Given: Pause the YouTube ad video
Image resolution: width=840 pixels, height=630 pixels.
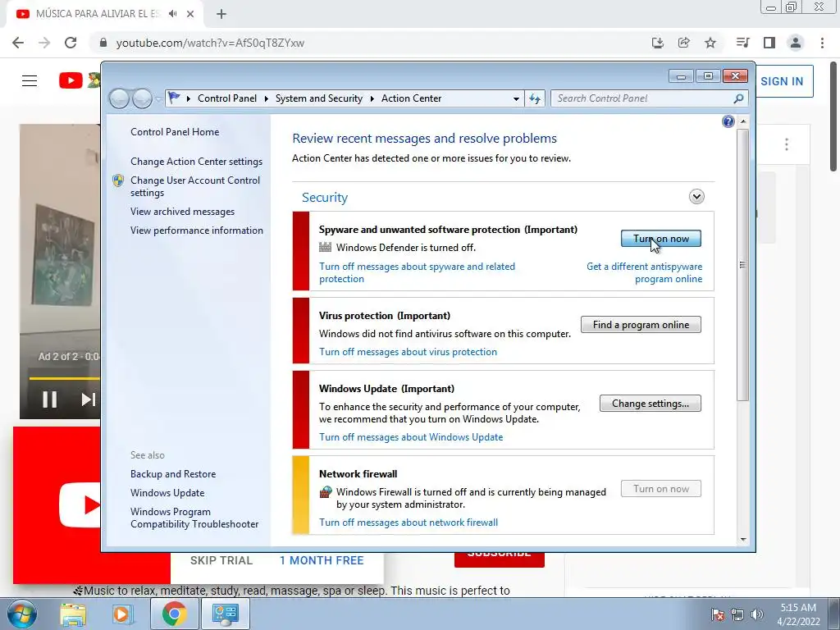Looking at the screenshot, I should pos(50,399).
